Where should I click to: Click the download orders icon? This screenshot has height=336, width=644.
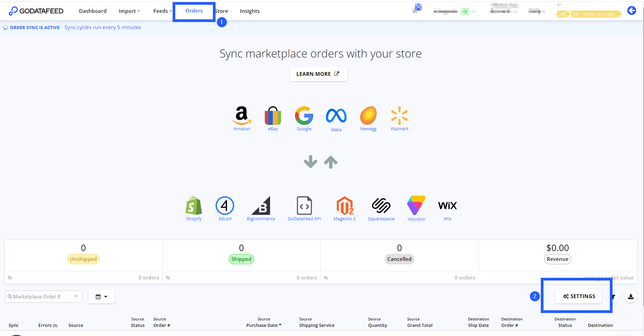[631, 297]
